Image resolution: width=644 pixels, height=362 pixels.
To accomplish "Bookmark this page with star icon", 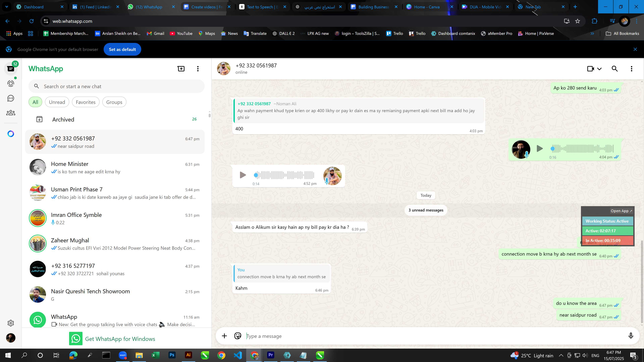I will tap(577, 21).
